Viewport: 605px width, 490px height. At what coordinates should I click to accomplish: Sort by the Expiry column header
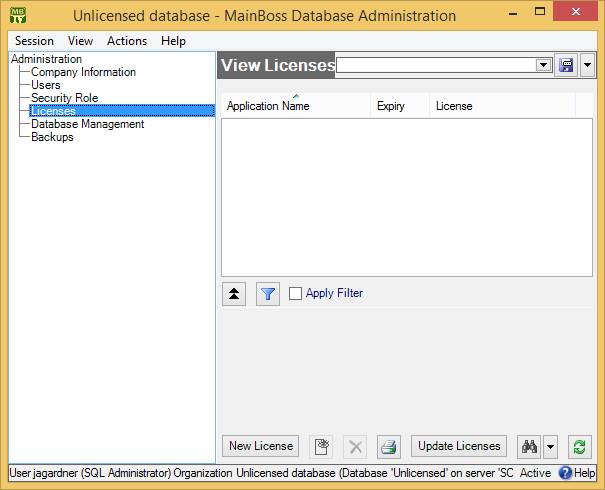(x=400, y=105)
